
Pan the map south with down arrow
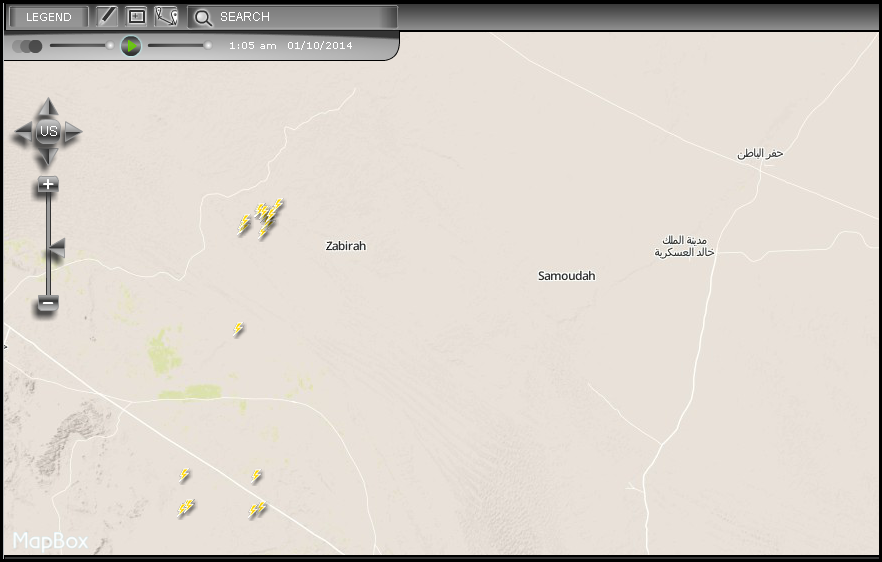[48, 157]
